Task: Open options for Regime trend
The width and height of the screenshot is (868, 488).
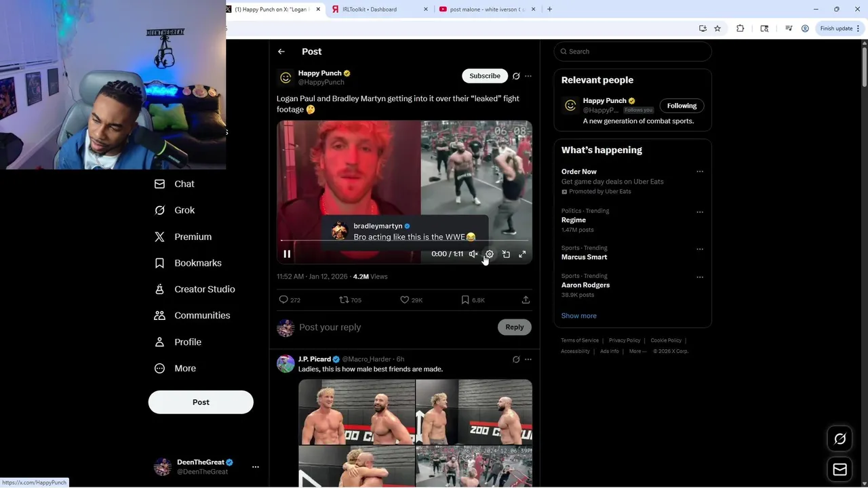Action: point(700,211)
